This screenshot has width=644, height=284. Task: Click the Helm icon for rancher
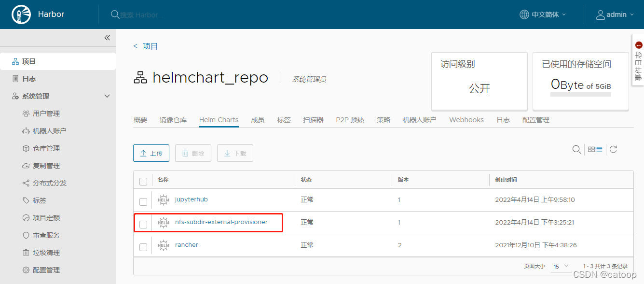tap(164, 245)
